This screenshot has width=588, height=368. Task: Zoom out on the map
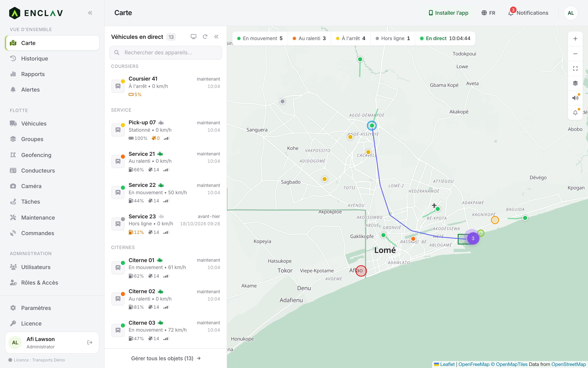pyautogui.click(x=575, y=54)
